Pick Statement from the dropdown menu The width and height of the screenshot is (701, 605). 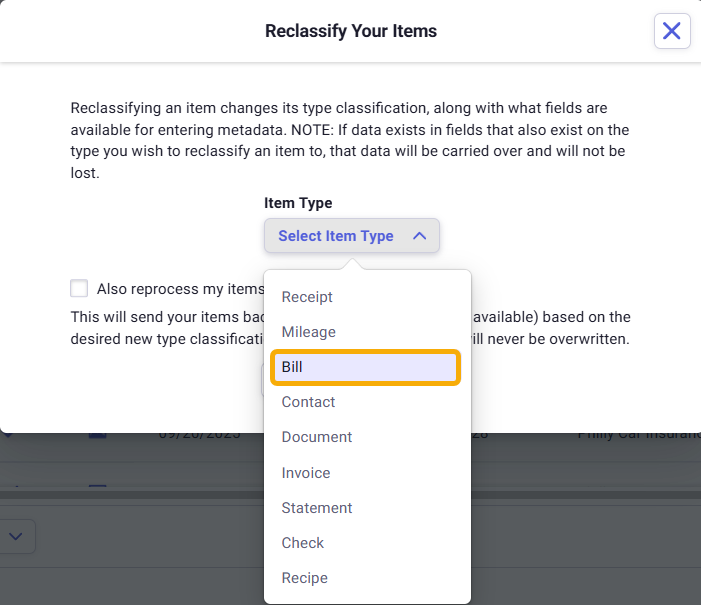[317, 508]
